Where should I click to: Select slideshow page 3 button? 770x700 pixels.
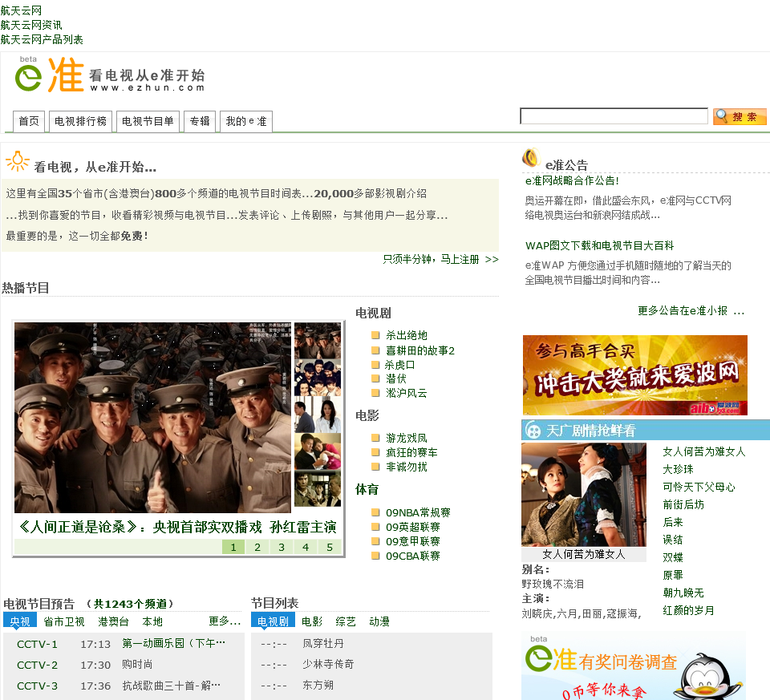[x=282, y=547]
